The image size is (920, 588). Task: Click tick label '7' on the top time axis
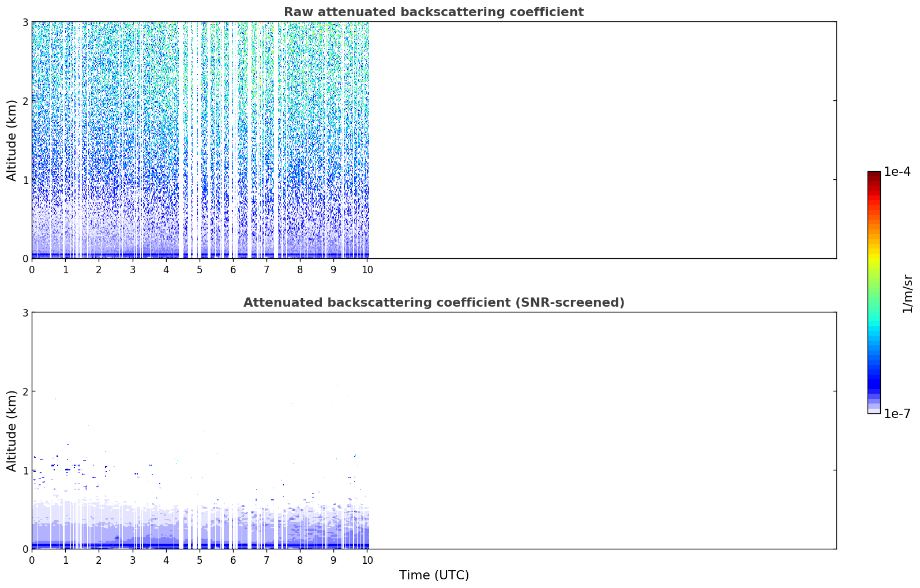pyautogui.click(x=266, y=270)
